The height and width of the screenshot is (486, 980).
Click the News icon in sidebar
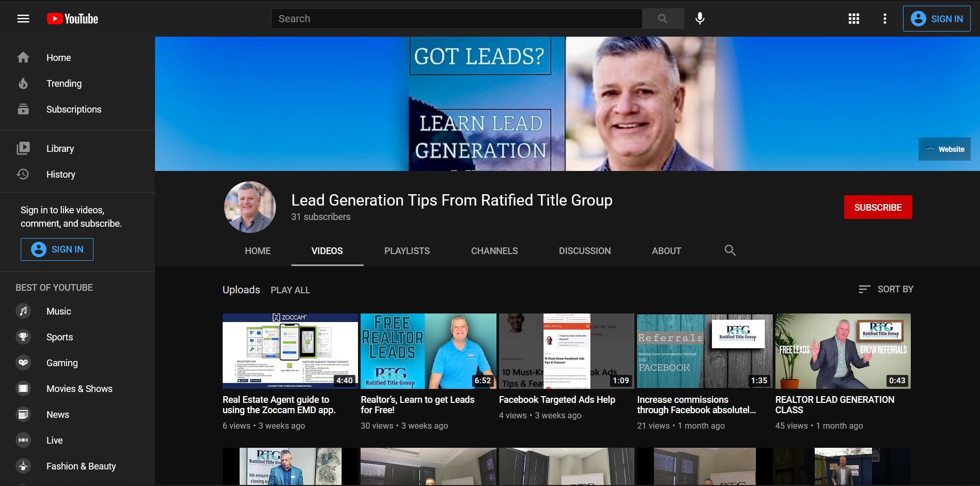tap(23, 414)
